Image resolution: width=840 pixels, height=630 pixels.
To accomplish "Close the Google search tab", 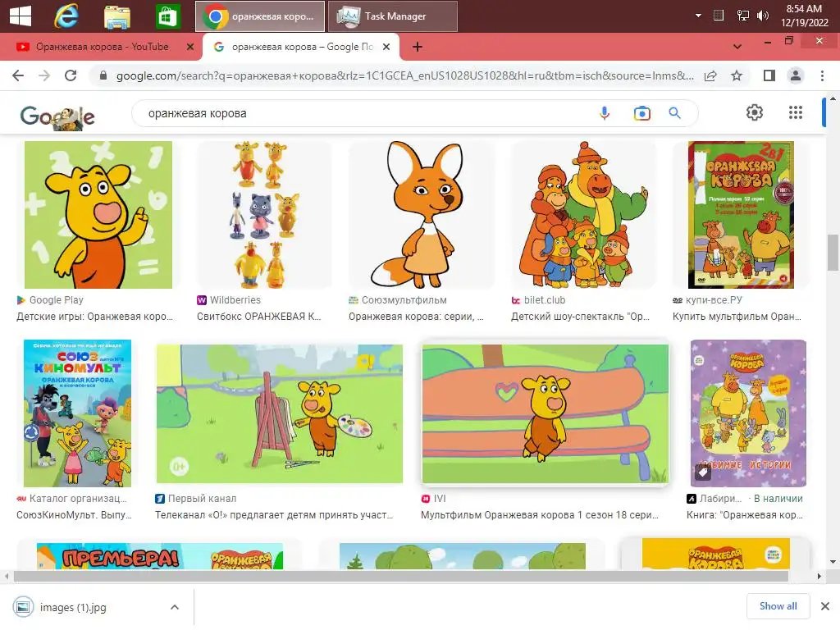I will point(386,47).
